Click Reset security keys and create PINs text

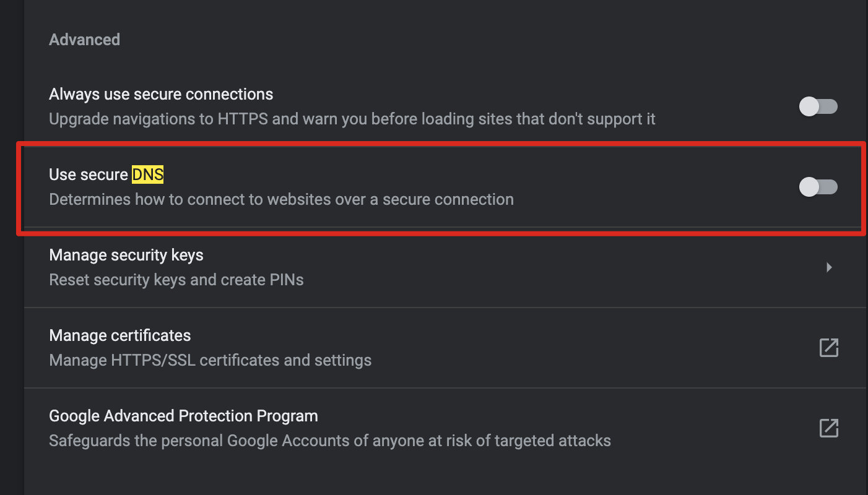pos(176,280)
